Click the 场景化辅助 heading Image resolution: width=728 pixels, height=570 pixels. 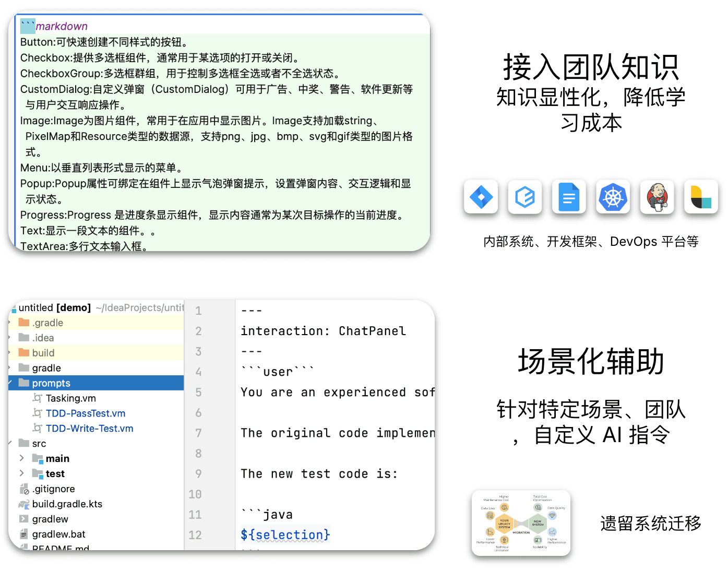pos(591,361)
